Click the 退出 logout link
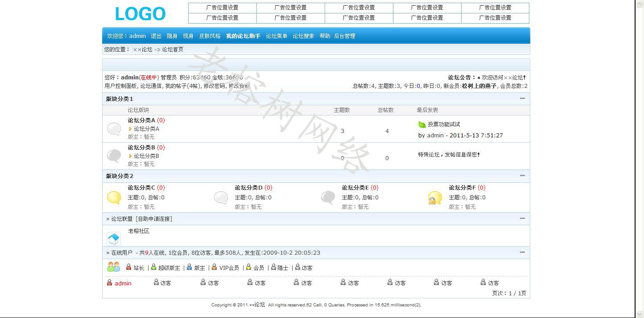 tap(156, 36)
